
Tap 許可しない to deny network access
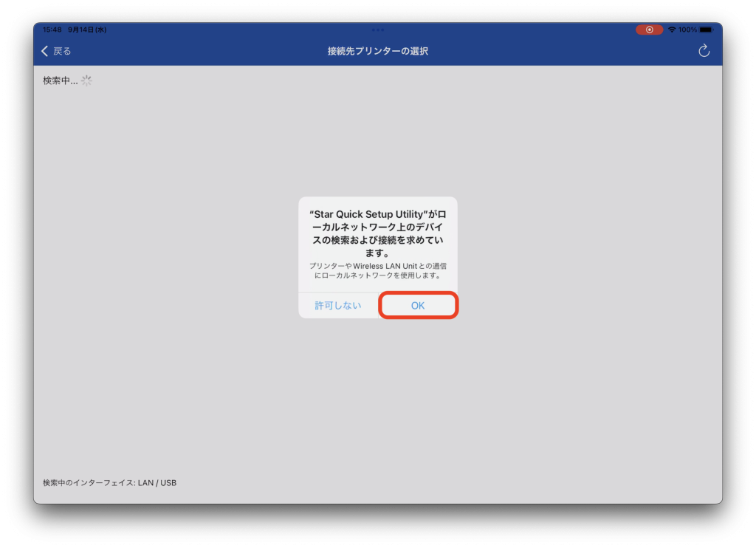(x=338, y=305)
